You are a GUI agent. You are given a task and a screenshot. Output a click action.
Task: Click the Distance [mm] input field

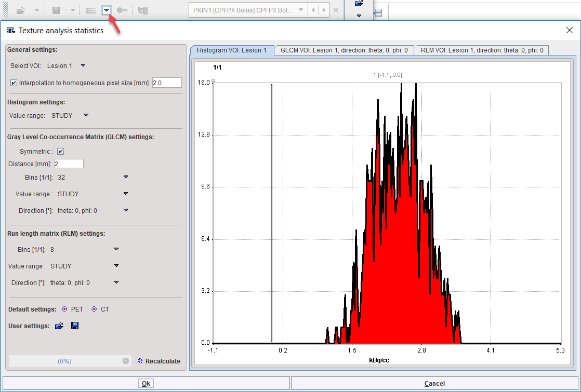point(69,164)
